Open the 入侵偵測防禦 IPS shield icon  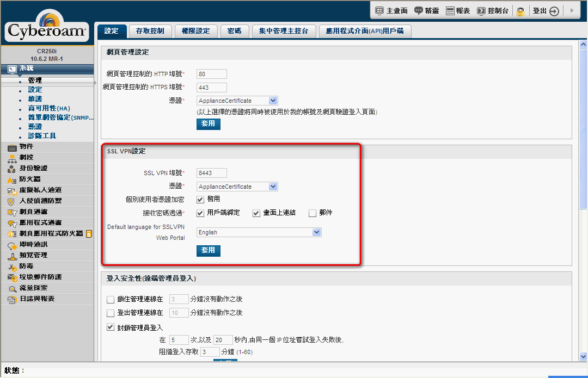[11, 202]
